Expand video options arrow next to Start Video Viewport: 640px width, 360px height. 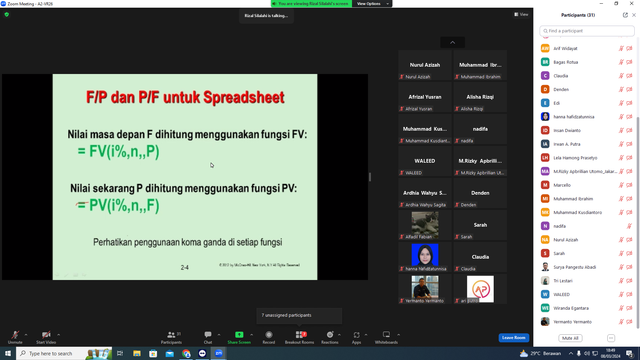click(x=58, y=335)
